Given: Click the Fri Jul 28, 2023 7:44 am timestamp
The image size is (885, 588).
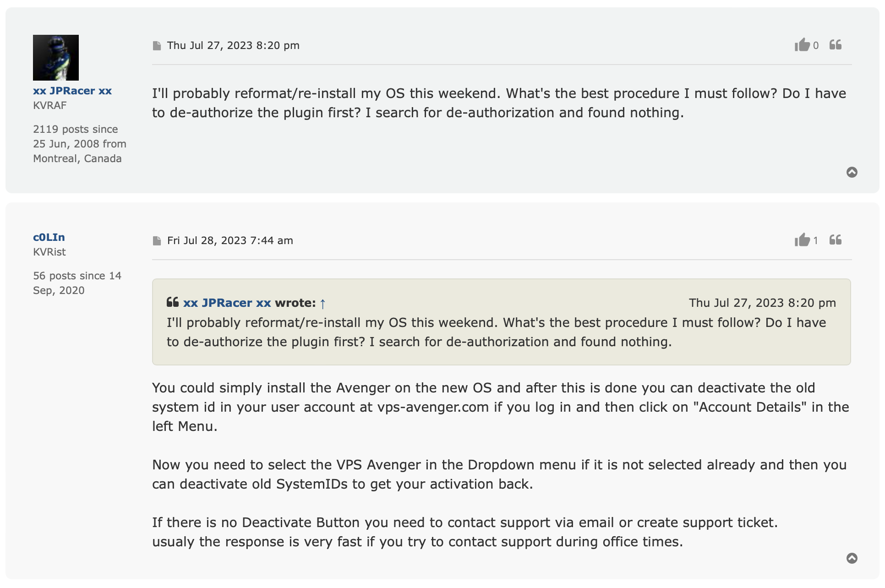Looking at the screenshot, I should 230,241.
